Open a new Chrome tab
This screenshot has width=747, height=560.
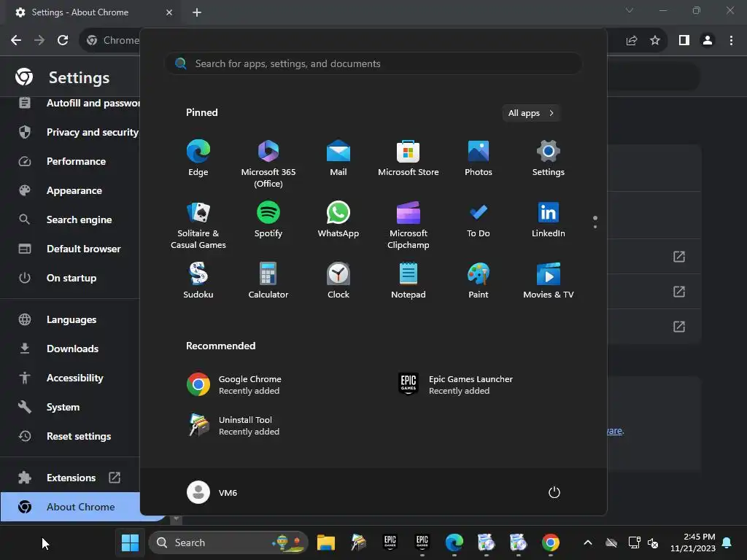tap(197, 12)
